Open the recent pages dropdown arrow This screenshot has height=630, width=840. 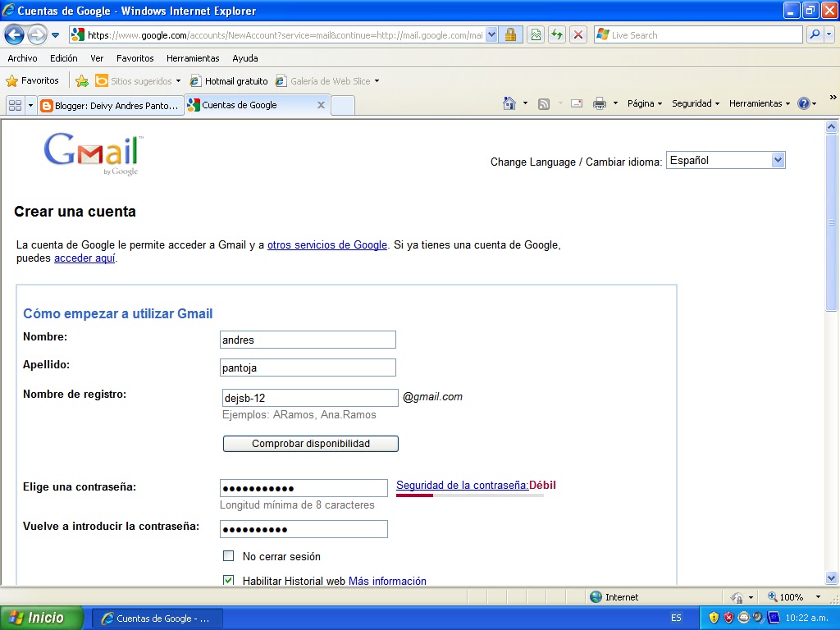click(55, 35)
